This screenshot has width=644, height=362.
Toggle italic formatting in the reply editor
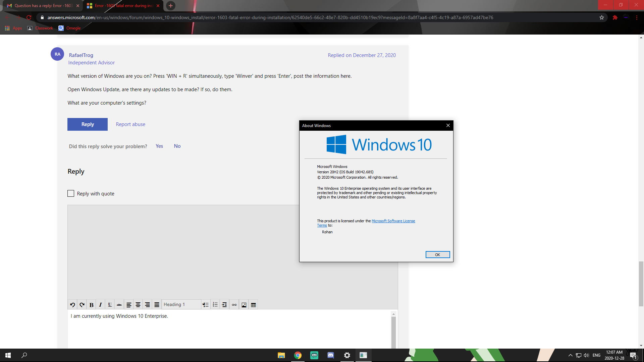coord(100,305)
